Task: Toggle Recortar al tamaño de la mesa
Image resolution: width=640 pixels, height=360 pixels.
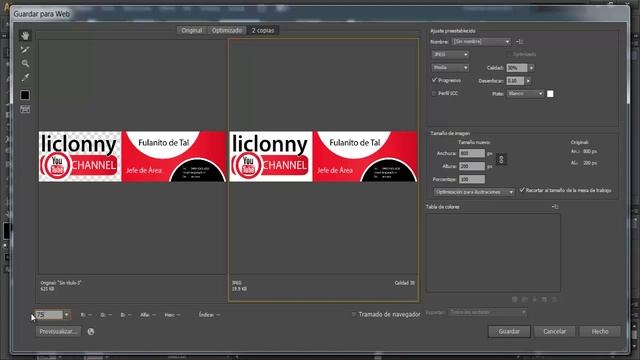Action: coord(522,190)
